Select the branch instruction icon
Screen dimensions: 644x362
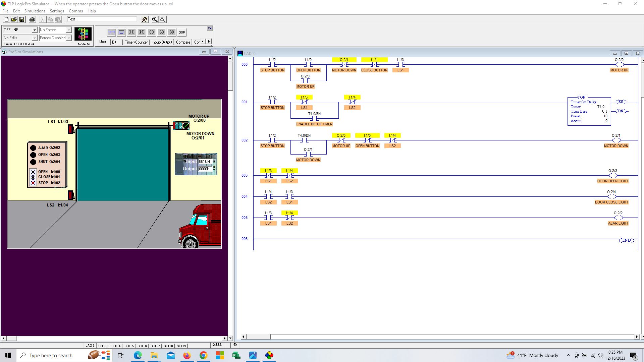pyautogui.click(x=121, y=32)
